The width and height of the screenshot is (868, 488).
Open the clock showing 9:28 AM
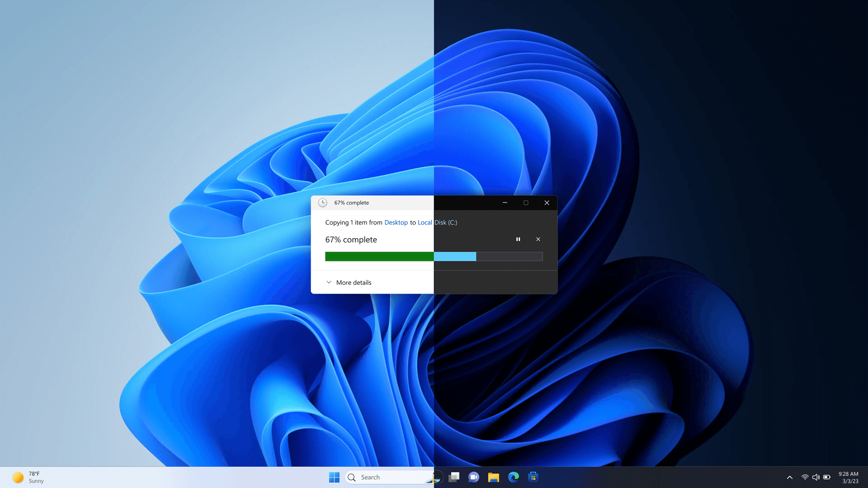[849, 477]
